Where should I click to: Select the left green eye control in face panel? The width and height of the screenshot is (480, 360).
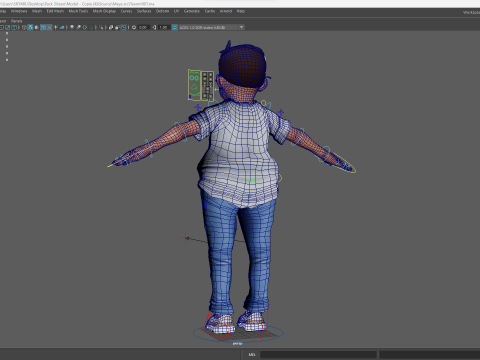click(192, 78)
